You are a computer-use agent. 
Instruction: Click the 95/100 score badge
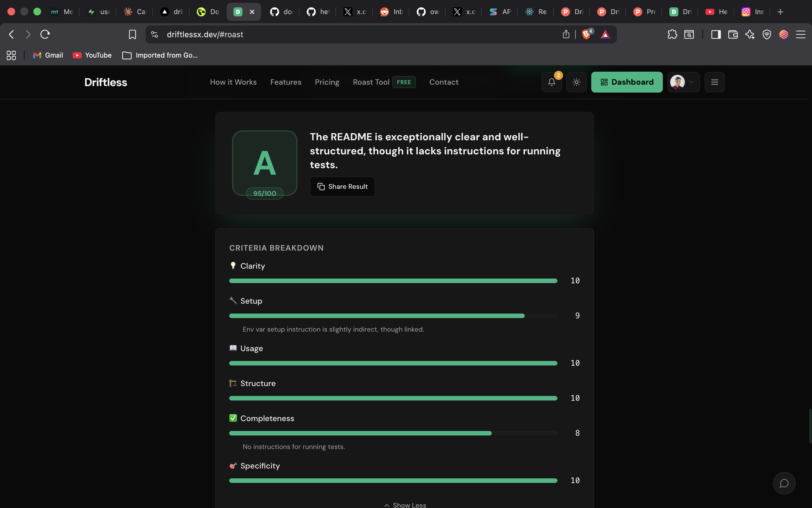(x=265, y=194)
